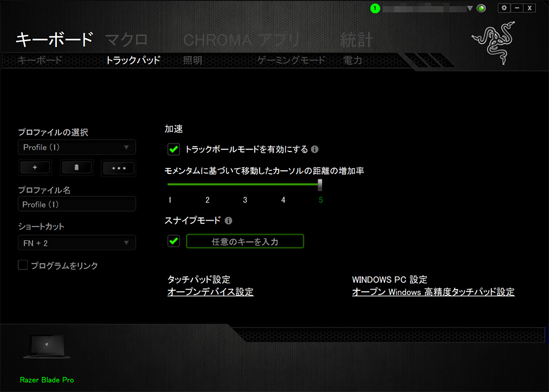Click the green notification badge icon
549x392 pixels.
pos(375,9)
